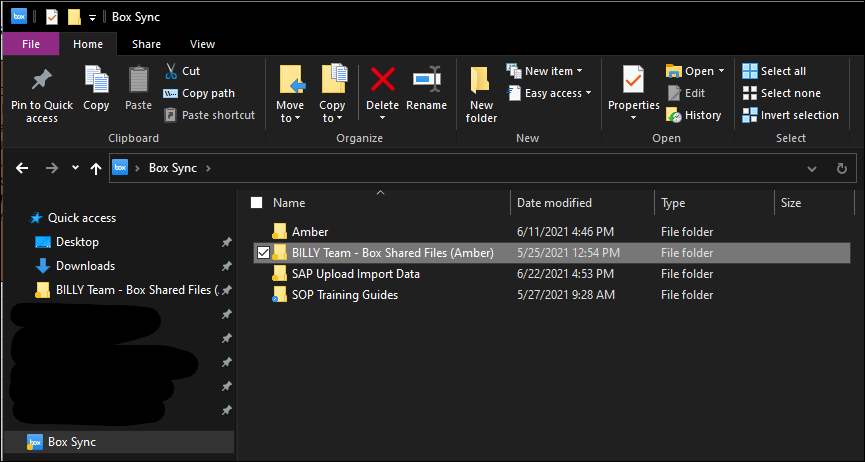Open the Delete options arrow
This screenshot has width=865, height=462.
pos(383,118)
